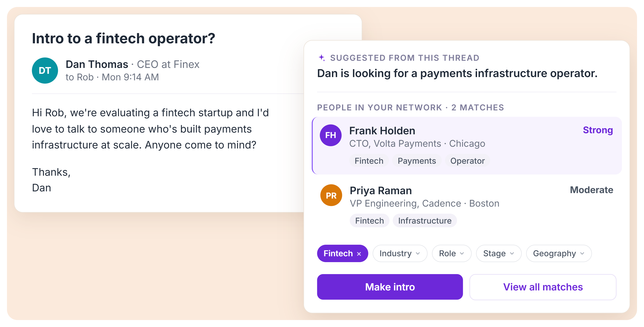Click the email subject Intro to a fintech operator

pos(123,38)
